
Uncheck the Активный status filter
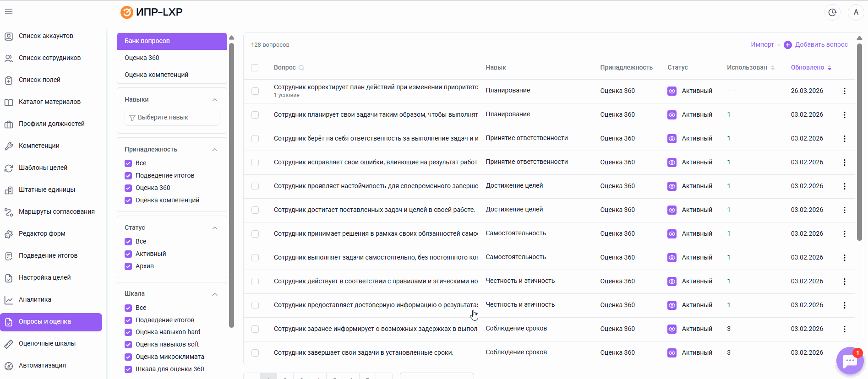(x=128, y=254)
